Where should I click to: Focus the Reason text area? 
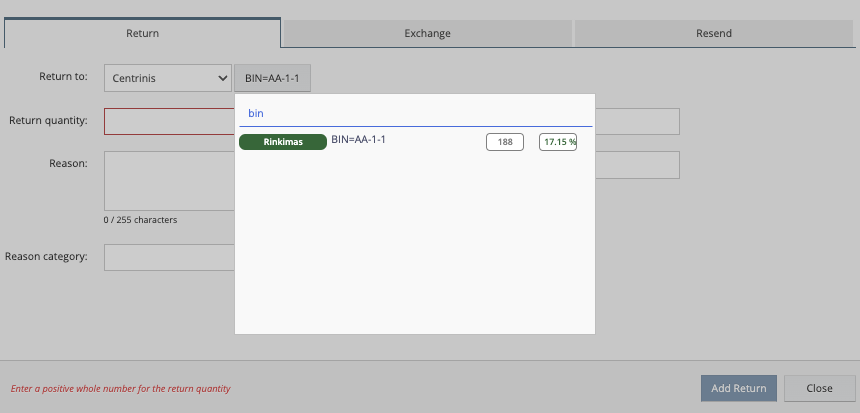click(168, 180)
